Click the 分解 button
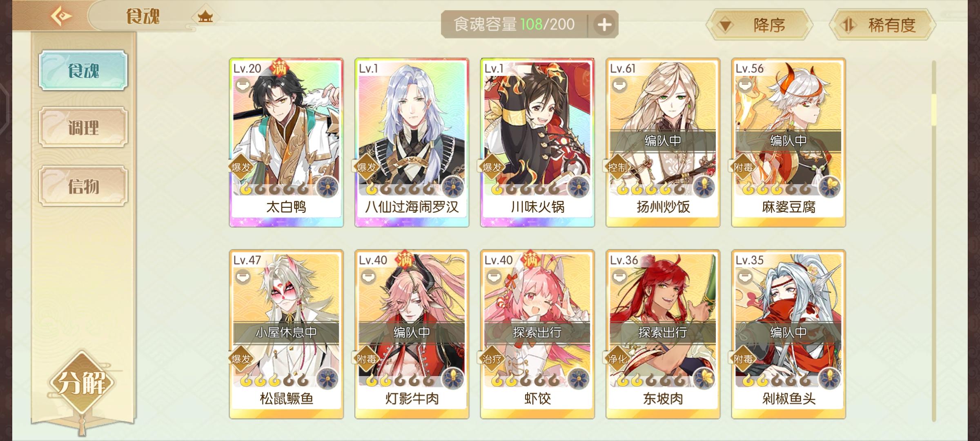 pos(82,383)
